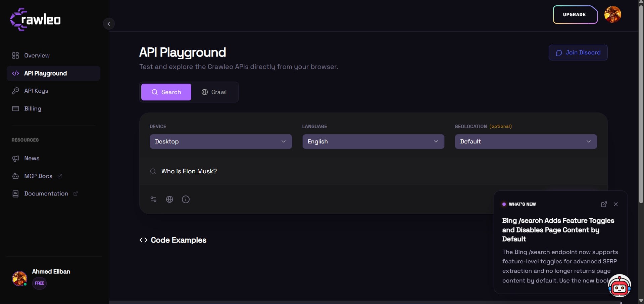The width and height of the screenshot is (644, 304).
Task: Click the globe icon below the query
Action: click(169, 199)
